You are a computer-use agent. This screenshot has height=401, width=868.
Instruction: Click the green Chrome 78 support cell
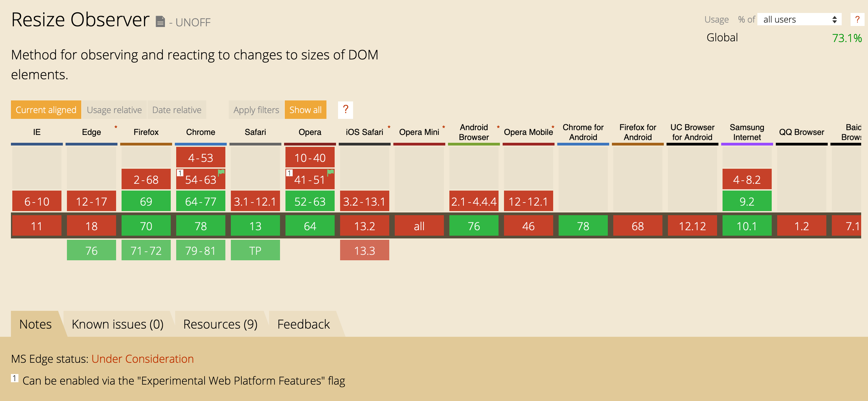(x=200, y=226)
